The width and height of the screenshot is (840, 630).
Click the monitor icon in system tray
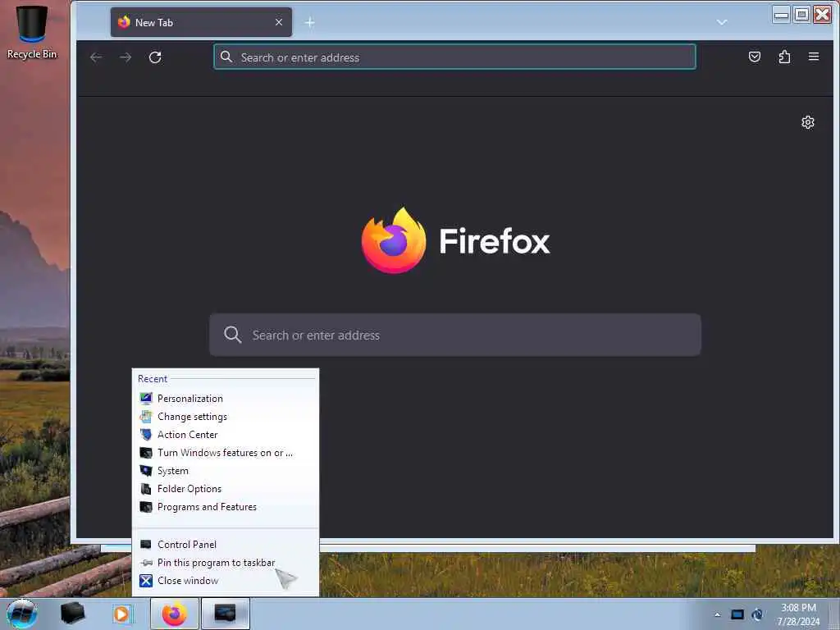point(737,614)
